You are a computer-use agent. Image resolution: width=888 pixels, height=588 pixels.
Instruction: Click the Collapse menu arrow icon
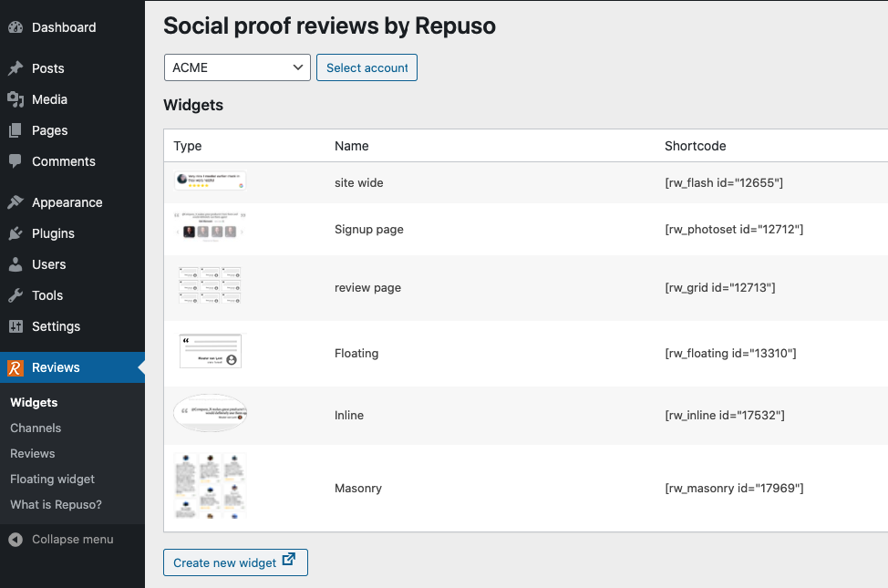pyautogui.click(x=15, y=540)
